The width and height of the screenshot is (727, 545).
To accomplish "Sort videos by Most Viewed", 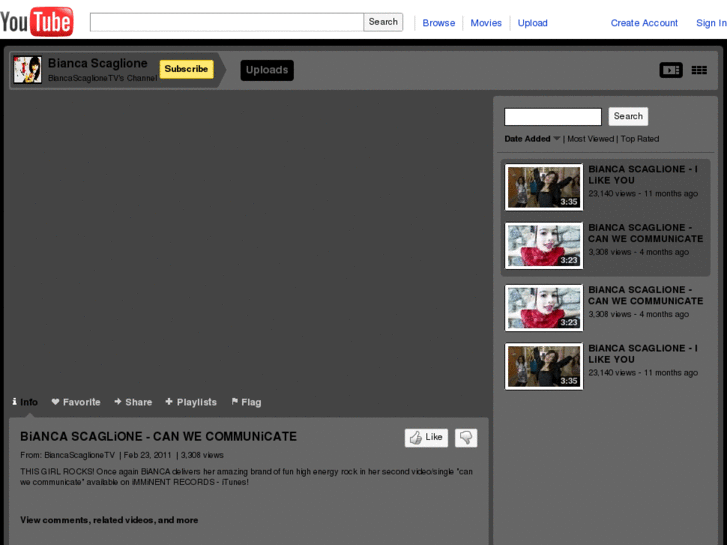I will coord(590,139).
